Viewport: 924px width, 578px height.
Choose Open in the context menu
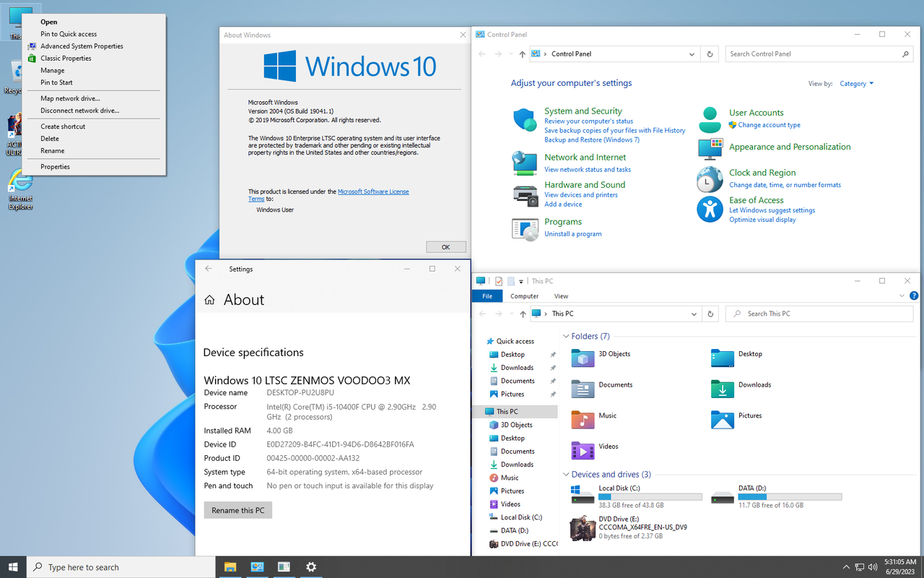tap(94, 22)
